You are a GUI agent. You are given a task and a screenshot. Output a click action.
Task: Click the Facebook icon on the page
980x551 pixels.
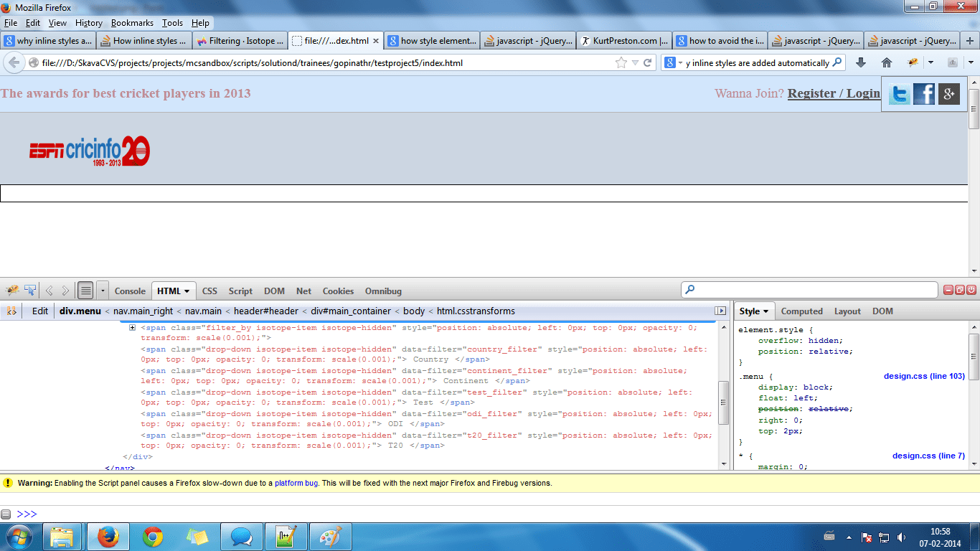pos(923,93)
